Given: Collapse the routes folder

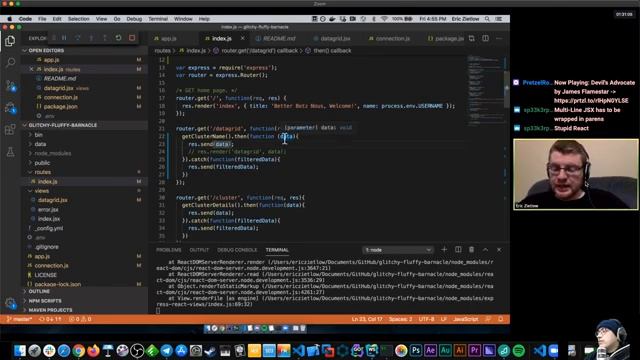Looking at the screenshot, I should [42, 172].
